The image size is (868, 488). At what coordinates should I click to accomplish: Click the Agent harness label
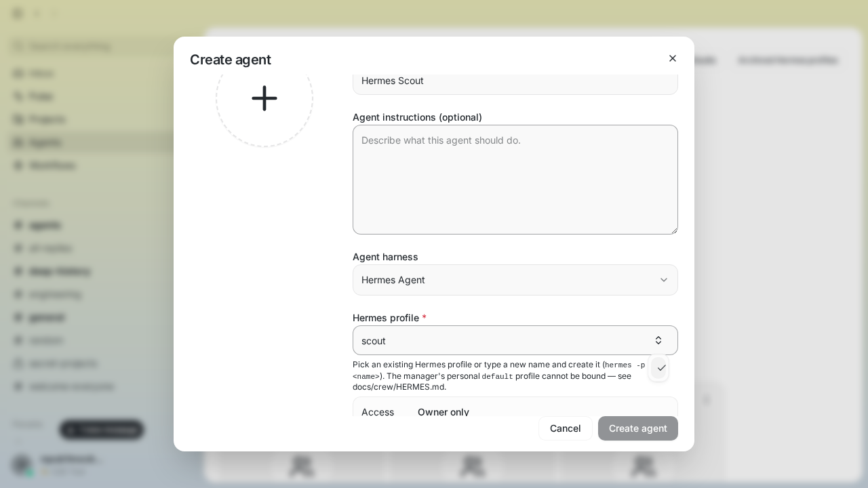[x=385, y=257]
